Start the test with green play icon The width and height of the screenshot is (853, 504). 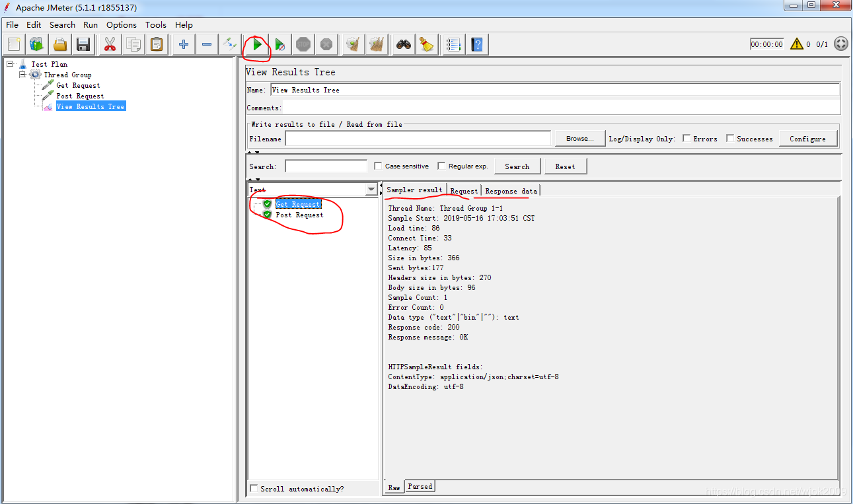point(257,45)
